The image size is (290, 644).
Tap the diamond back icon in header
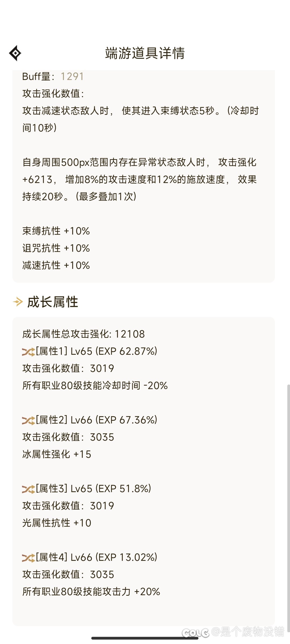tap(15, 53)
